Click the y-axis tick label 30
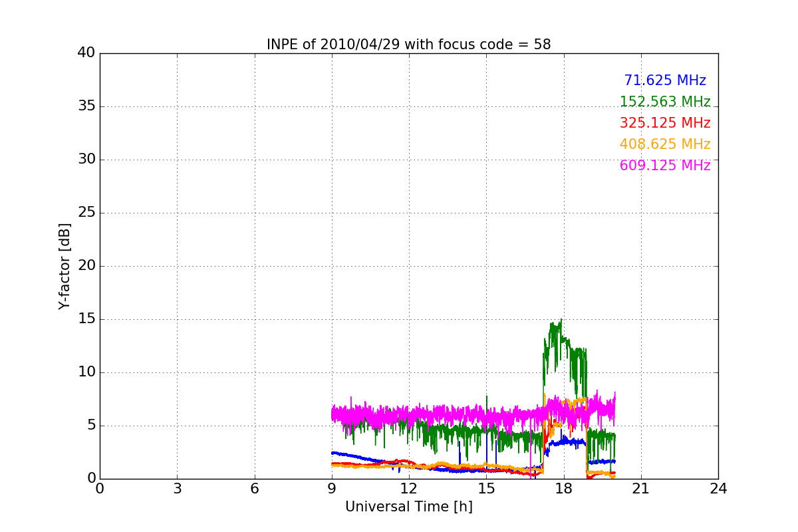798x532 pixels. 86,160
